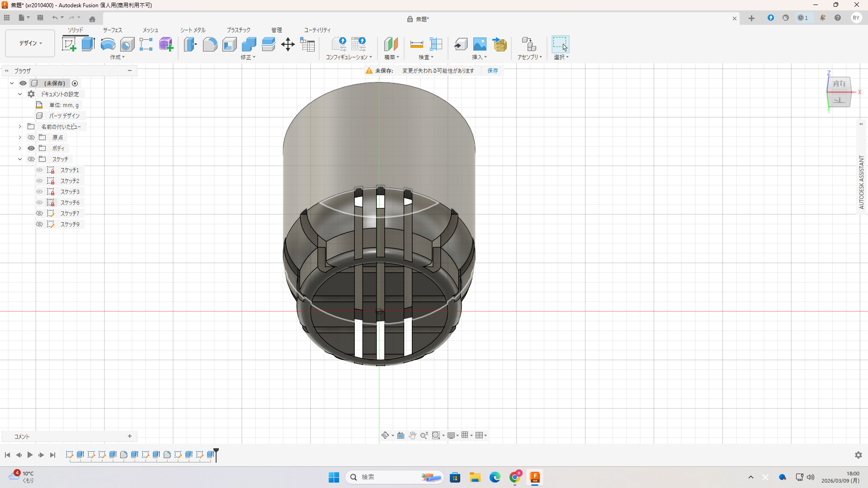Viewport: 868px width, 488px height.
Task: Collapse the スケッチ folder in the browser
Action: (20, 159)
